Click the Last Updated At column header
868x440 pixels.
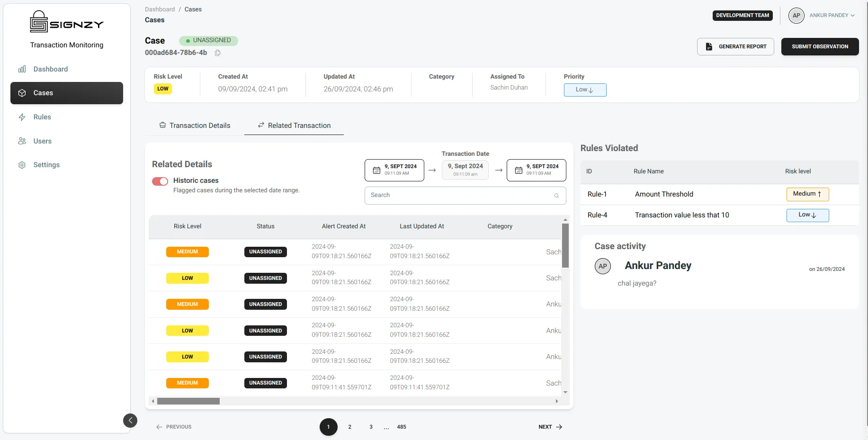[x=422, y=226]
